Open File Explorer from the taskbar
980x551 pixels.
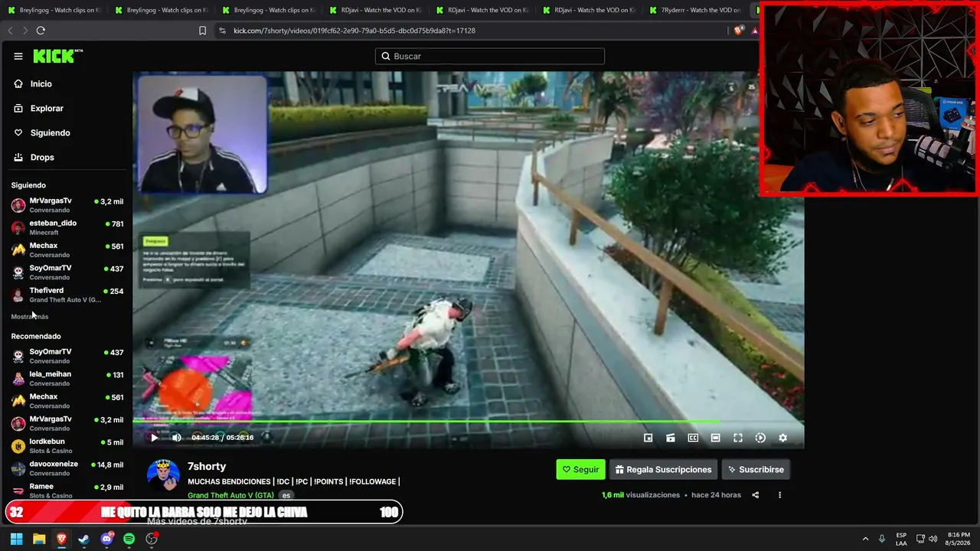coord(39,539)
